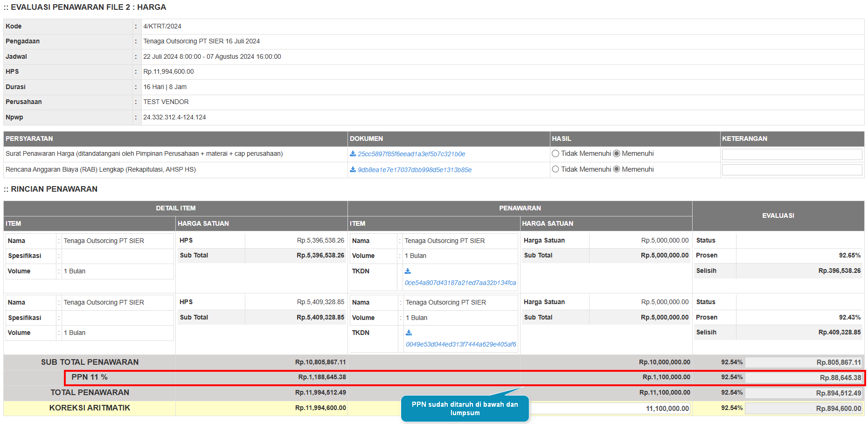Mark Rencana Anggaran Biaya as Memenuhi
The image size is (868, 424).
[617, 169]
